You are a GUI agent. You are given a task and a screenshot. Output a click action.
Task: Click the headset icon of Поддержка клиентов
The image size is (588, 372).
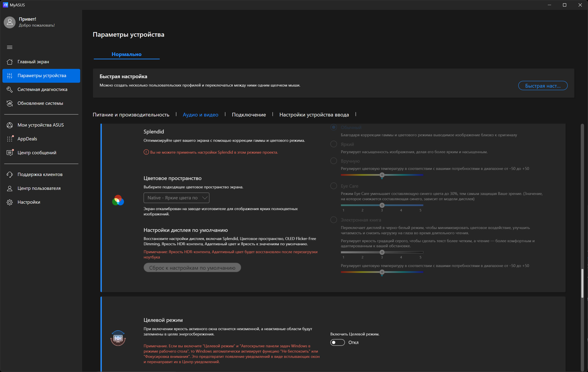pos(9,174)
